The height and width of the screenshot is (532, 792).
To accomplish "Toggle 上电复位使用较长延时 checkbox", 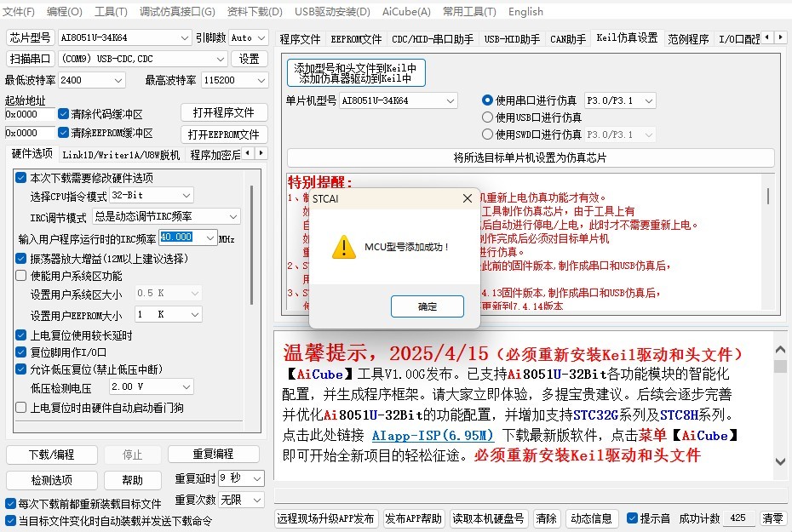I will [20, 335].
